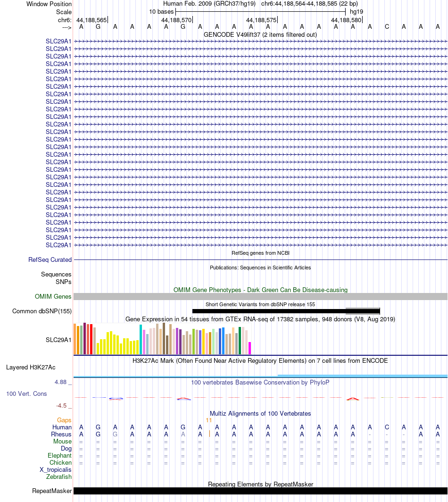
Task: Select the 'Zebrafish' alignment row label
Action: [59, 477]
